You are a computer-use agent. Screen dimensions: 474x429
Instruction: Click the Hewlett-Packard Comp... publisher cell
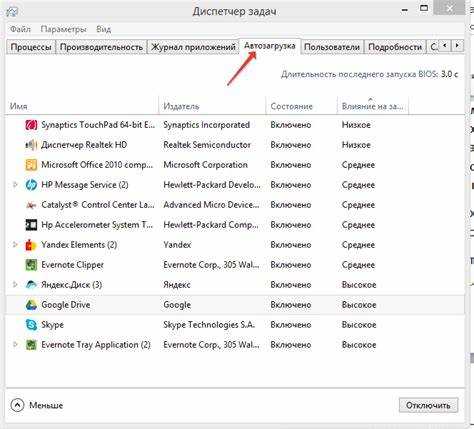coord(211,225)
